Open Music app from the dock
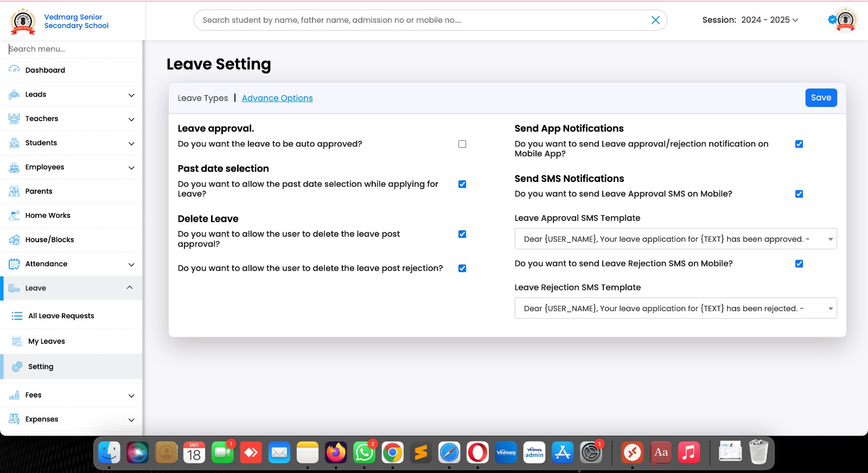 [689, 452]
